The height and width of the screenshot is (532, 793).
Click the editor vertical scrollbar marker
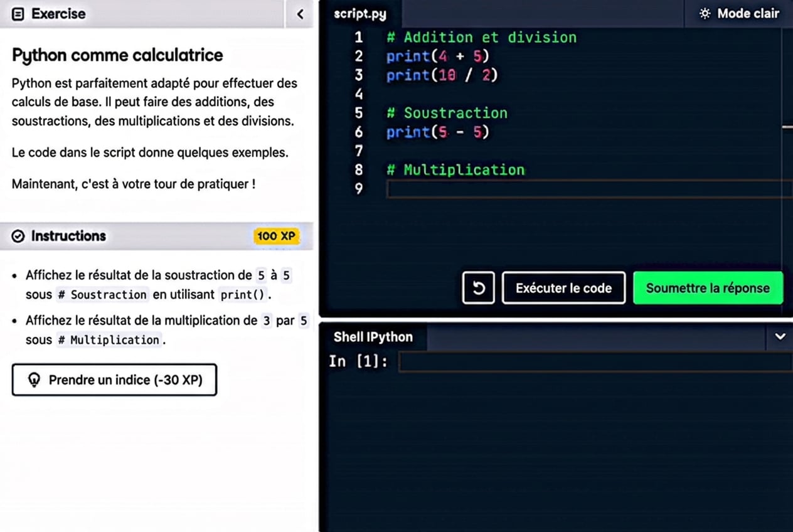787,127
